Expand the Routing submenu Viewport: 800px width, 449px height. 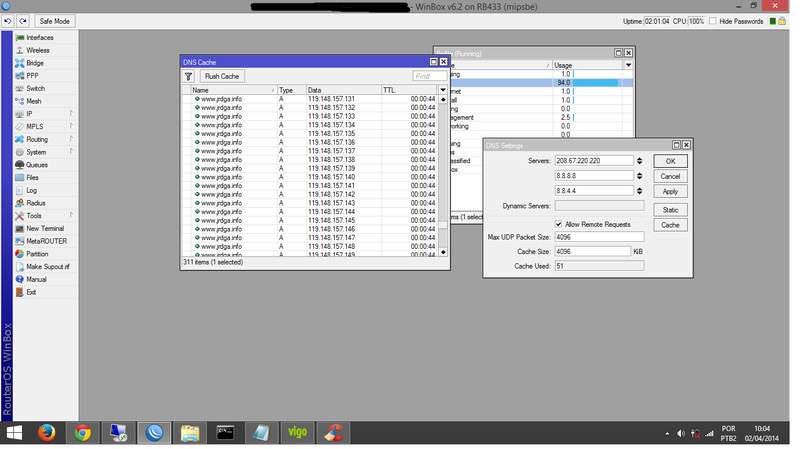[71, 139]
